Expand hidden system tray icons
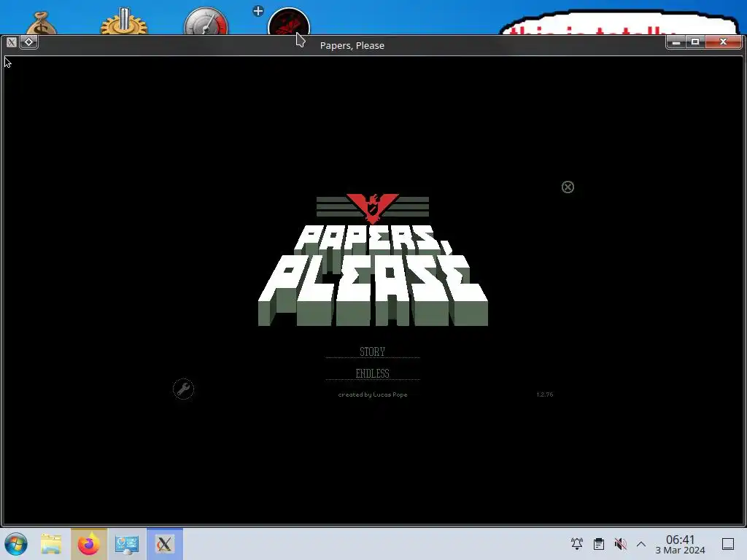The height and width of the screenshot is (560, 747). [x=641, y=544]
